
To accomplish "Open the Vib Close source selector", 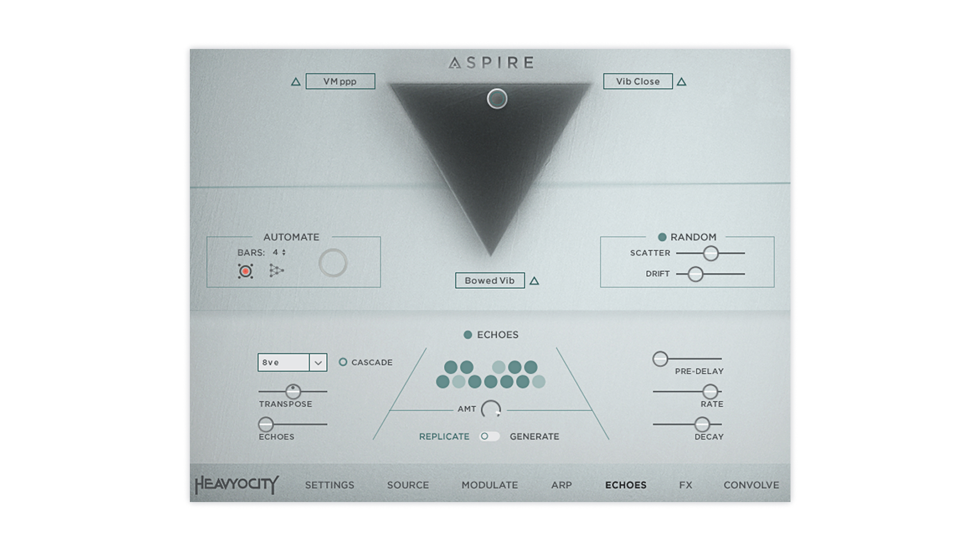I will tap(638, 82).
